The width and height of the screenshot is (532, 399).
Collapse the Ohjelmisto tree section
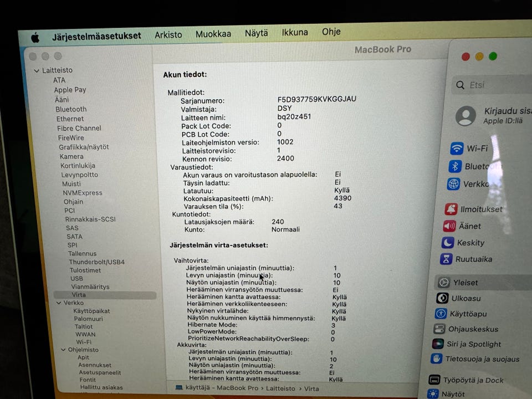pyautogui.click(x=63, y=350)
